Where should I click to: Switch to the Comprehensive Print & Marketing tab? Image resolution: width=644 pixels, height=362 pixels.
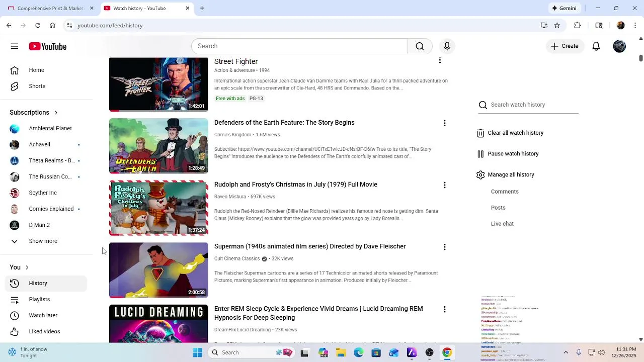tap(50, 9)
